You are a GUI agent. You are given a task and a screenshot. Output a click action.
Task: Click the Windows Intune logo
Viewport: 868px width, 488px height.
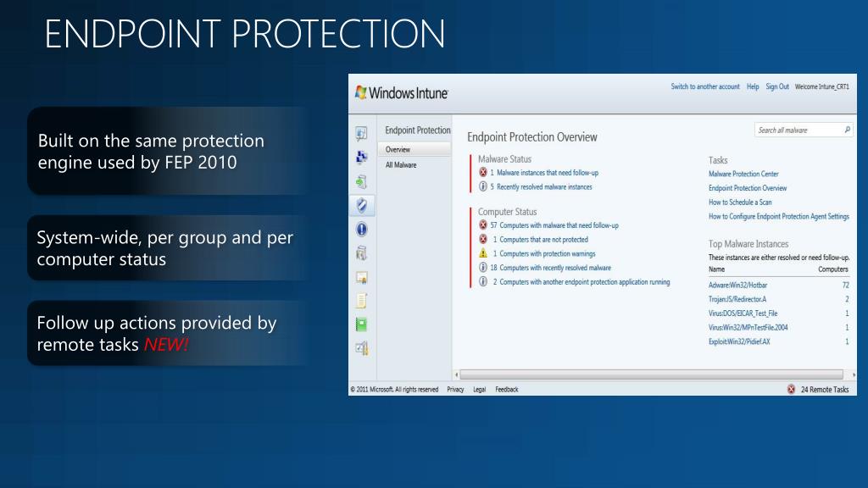coord(402,93)
